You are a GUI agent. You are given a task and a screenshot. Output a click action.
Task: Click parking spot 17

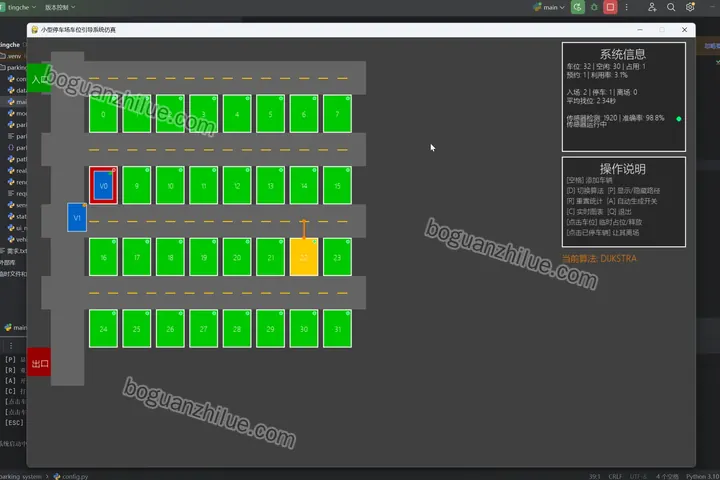[x=136, y=257]
